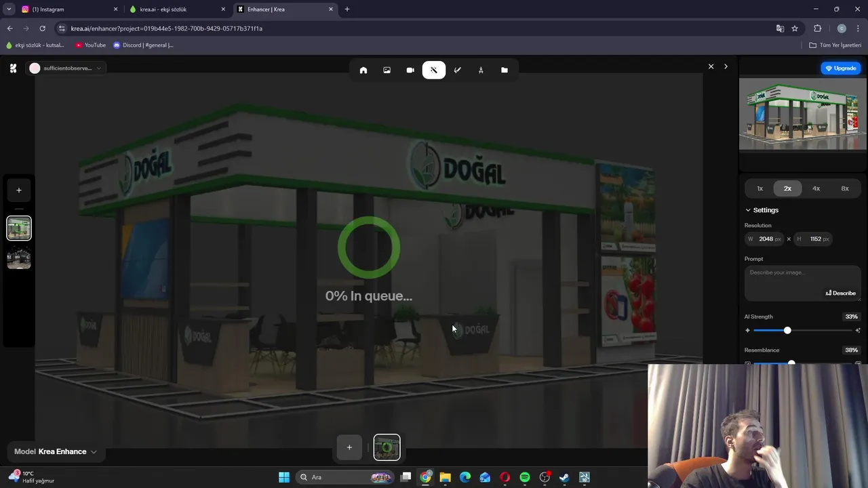Adjust the AI Strength slider handle
This screenshot has height=488, width=868.
coord(787,330)
